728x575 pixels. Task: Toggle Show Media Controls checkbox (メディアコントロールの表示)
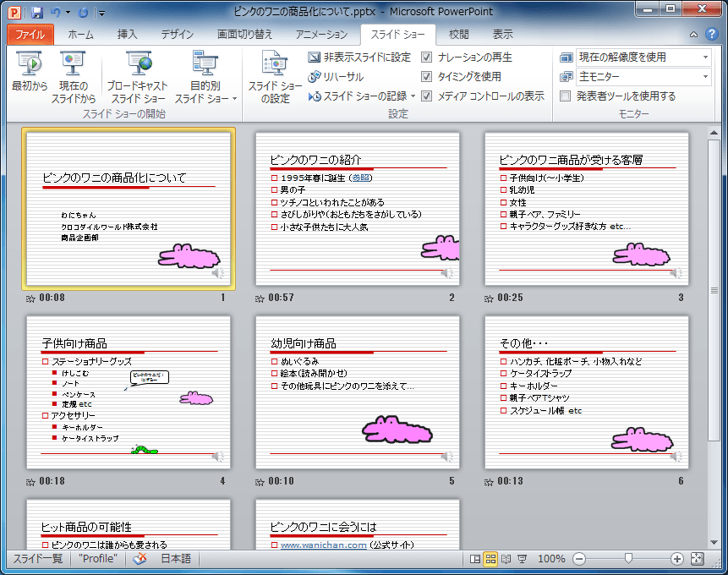click(x=426, y=96)
